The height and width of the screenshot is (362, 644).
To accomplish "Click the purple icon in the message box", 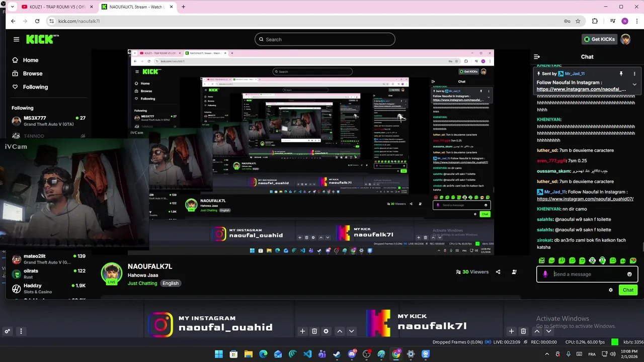I will [x=545, y=274].
